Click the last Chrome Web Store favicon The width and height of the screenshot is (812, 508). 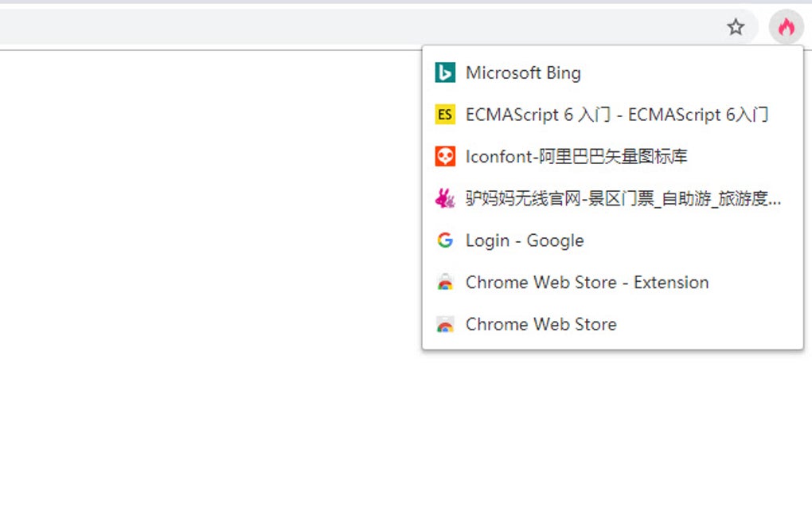[x=445, y=324]
